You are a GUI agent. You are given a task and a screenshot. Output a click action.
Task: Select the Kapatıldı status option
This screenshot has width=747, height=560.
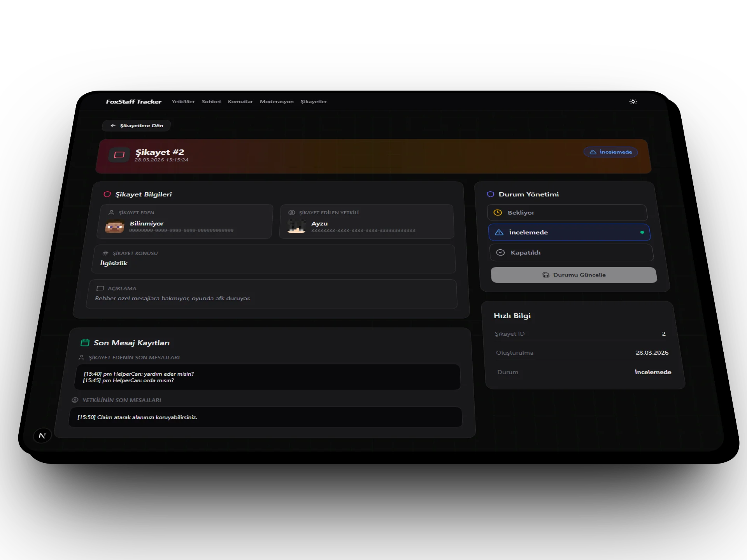(x=572, y=252)
